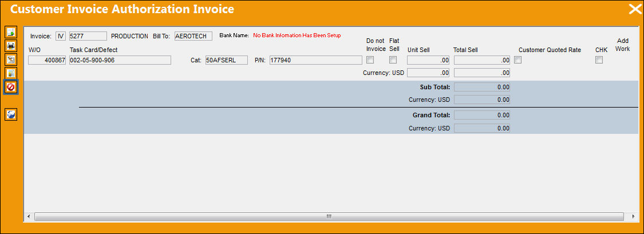Click the Sub Total Currency USD value field
Screen dimensions: 644x234
coord(482,100)
